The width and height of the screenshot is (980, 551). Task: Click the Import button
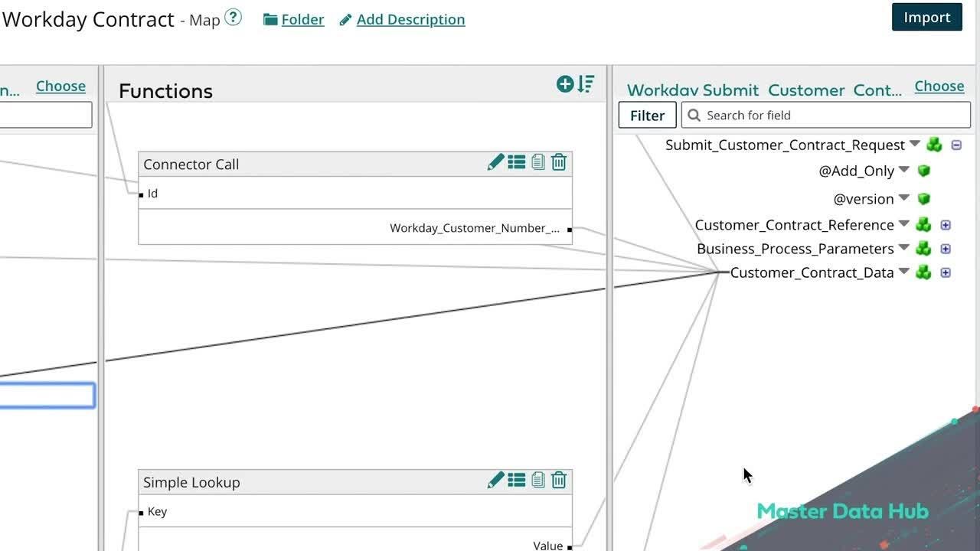926,17
